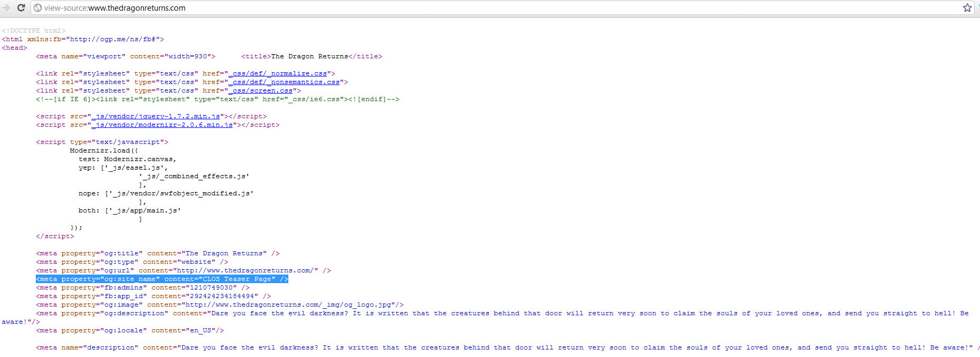Click the og:url meta tag line
The width and height of the screenshot is (980, 357).
click(x=183, y=270)
